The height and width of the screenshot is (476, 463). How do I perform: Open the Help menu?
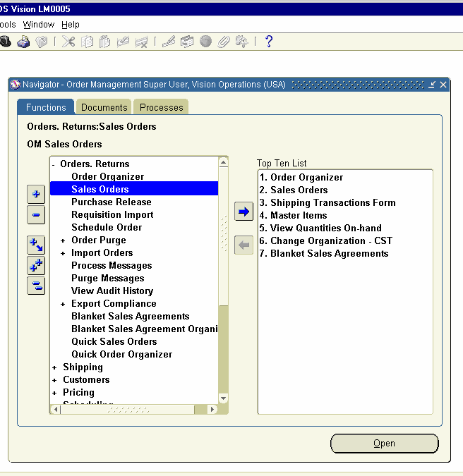(70, 24)
